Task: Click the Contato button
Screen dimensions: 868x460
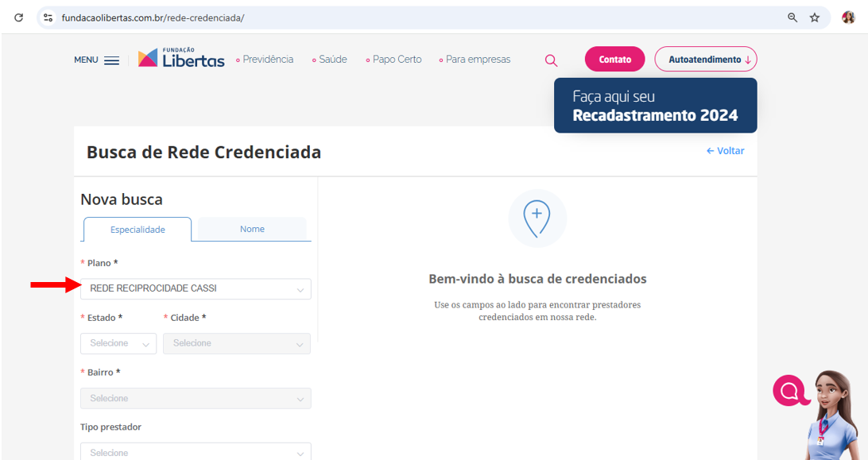Action: coord(615,60)
